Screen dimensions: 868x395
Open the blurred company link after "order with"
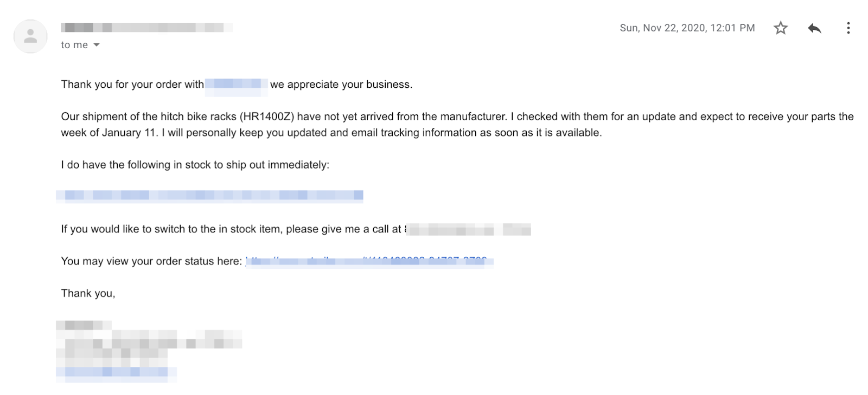[236, 85]
